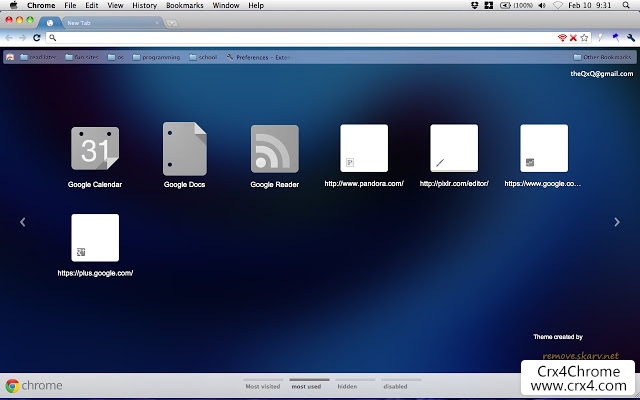640x400 pixels.
Task: Open the os bookmarks folder
Action: click(116, 57)
